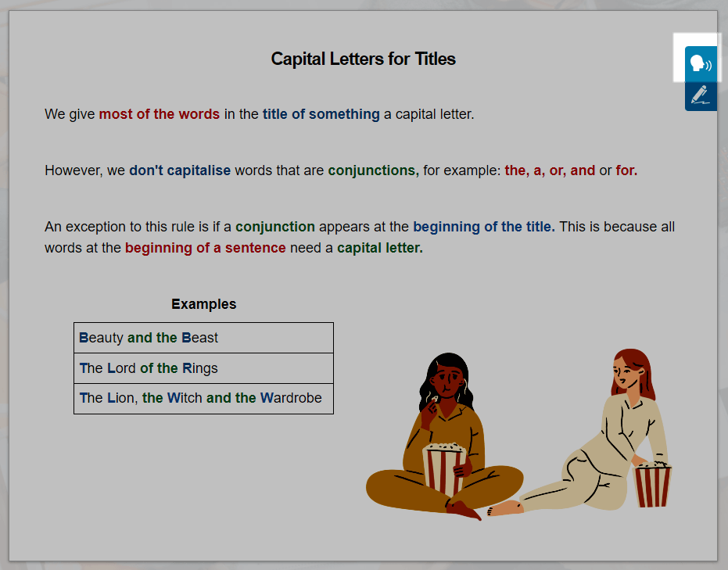Click the red word 'for.'
The image size is (728, 570).
pos(626,170)
